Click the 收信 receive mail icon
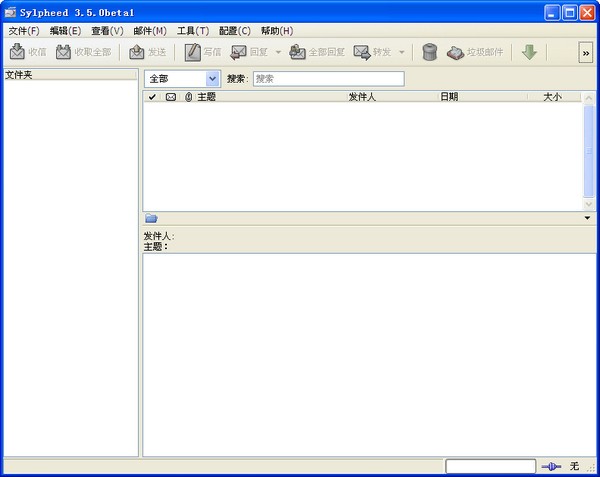The width and height of the screenshot is (600, 477). (17, 52)
